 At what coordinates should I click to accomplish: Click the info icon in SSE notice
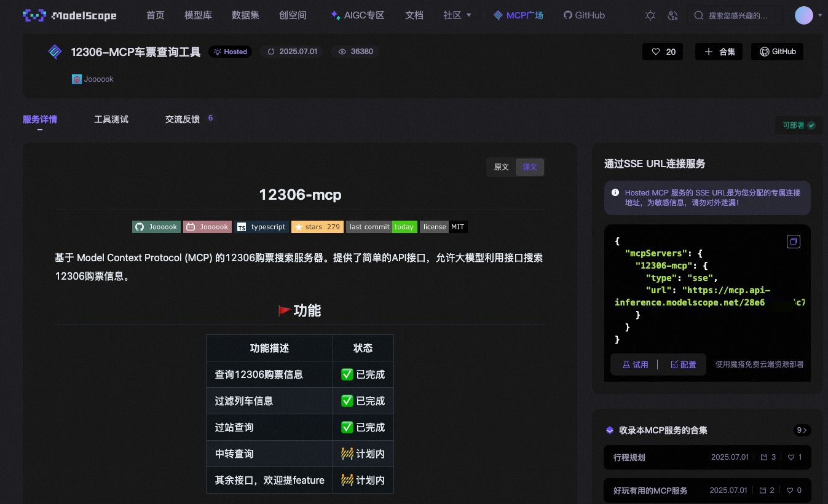(615, 193)
